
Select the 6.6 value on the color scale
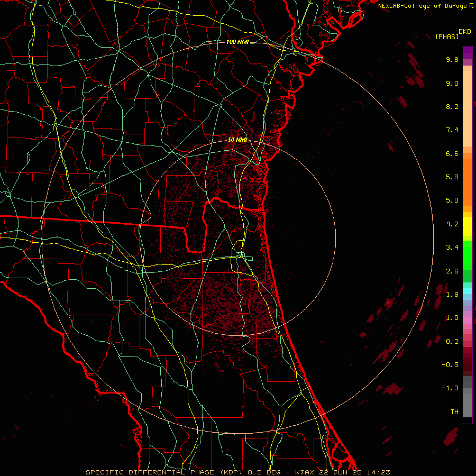click(x=452, y=153)
